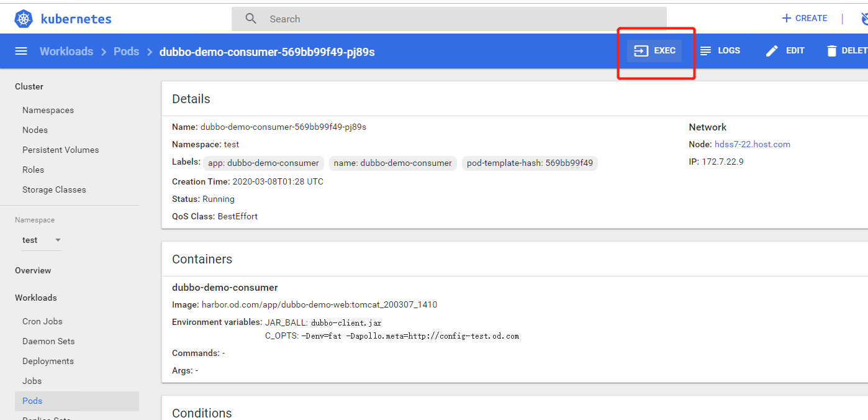Type in the Search input field
Image resolution: width=868 pixels, height=420 pixels.
point(459,19)
